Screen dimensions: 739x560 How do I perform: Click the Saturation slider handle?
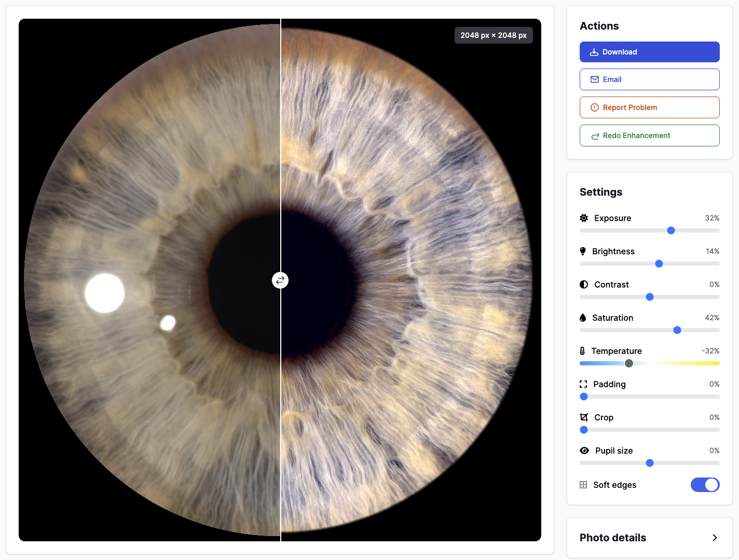click(677, 330)
